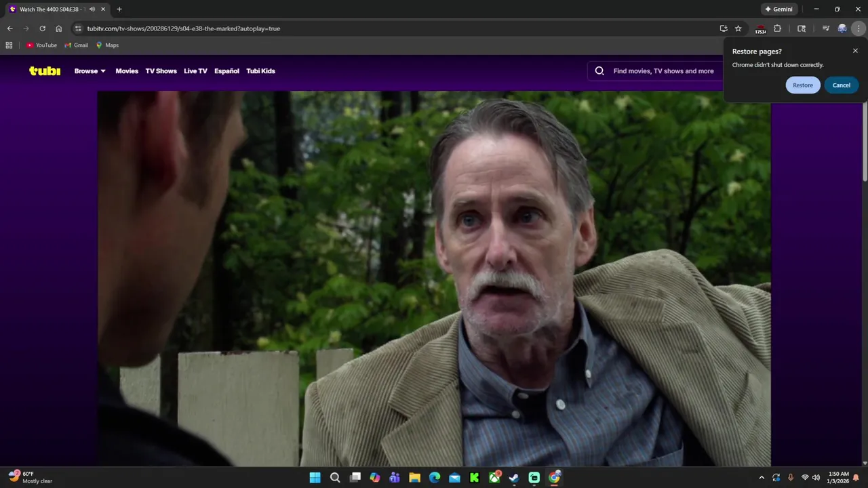
Task: Open the Xbox app on the taskbar
Action: pos(494,477)
